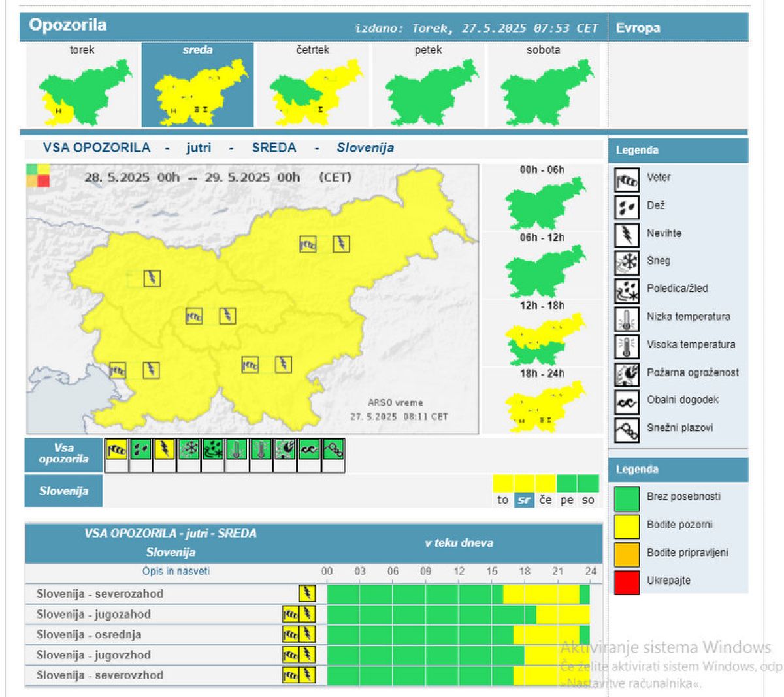This screenshot has width=784, height=697.
Task: Click the Slovenija region button
Action: (64, 491)
